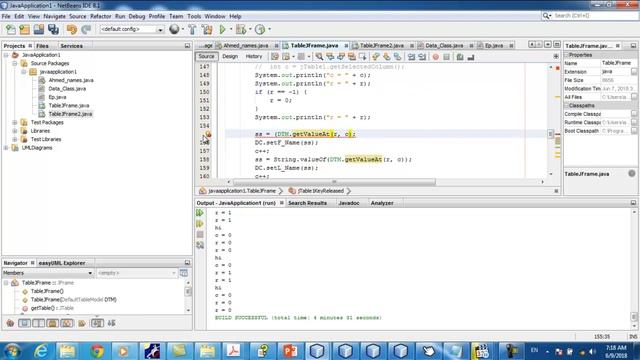Click the Adobe PDF reader taskbar icon
640x360 pixels.
point(234,351)
